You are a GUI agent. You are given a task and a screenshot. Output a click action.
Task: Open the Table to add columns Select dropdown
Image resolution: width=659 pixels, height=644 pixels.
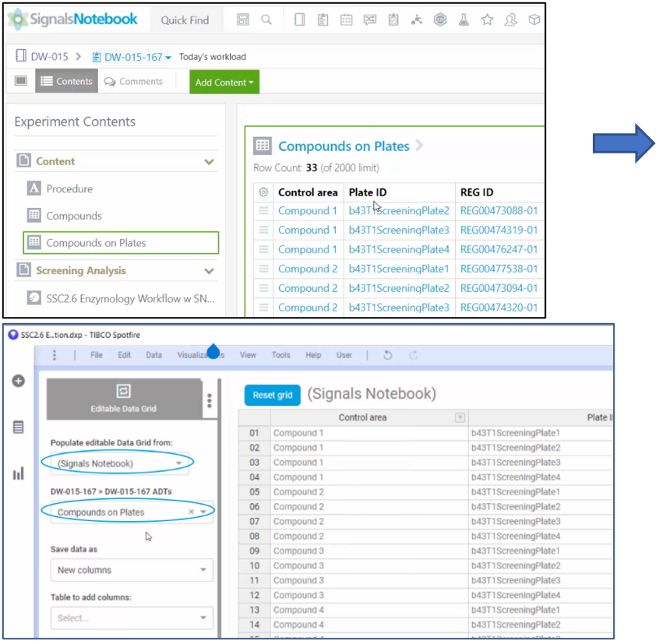(132, 618)
